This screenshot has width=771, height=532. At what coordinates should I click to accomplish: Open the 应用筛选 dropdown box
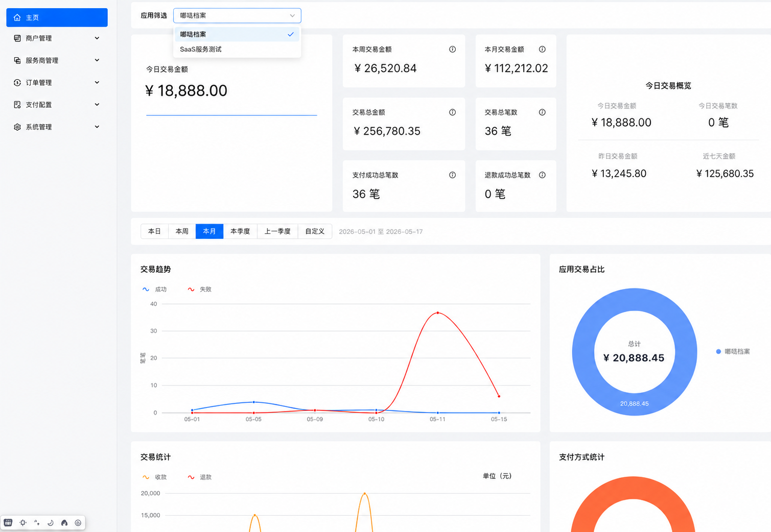click(x=237, y=16)
